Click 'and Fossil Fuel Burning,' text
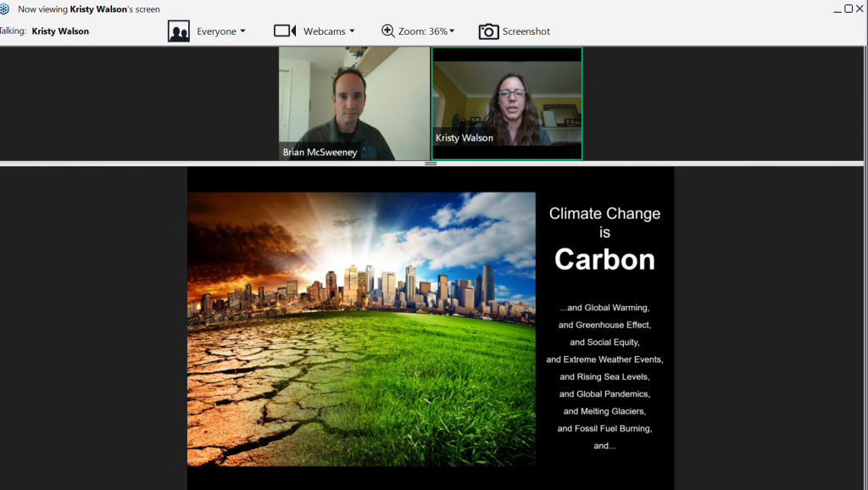 pyautogui.click(x=604, y=429)
